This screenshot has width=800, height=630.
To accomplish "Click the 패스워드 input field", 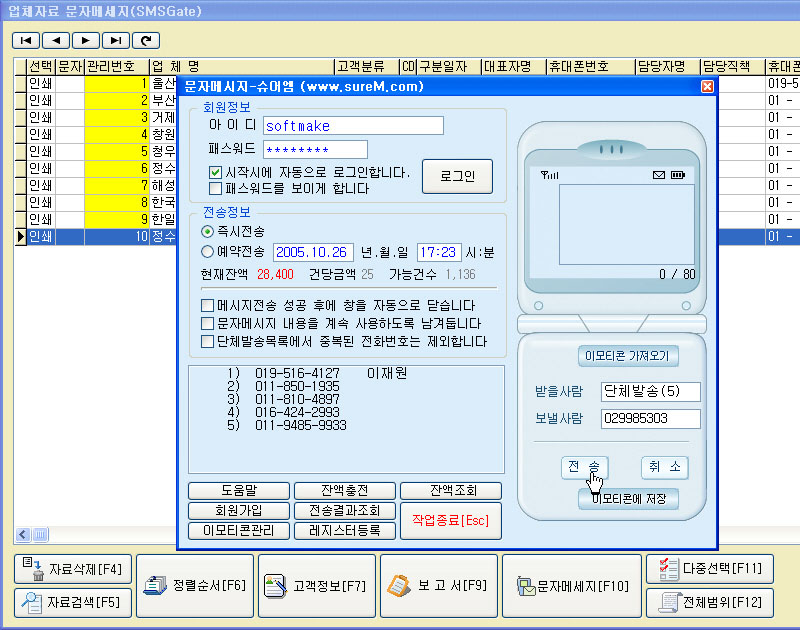I will (315, 149).
